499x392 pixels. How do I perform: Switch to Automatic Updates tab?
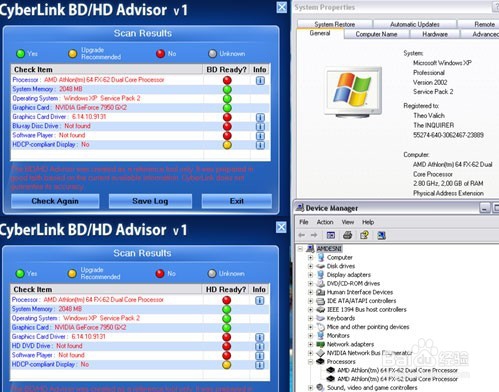(415, 24)
